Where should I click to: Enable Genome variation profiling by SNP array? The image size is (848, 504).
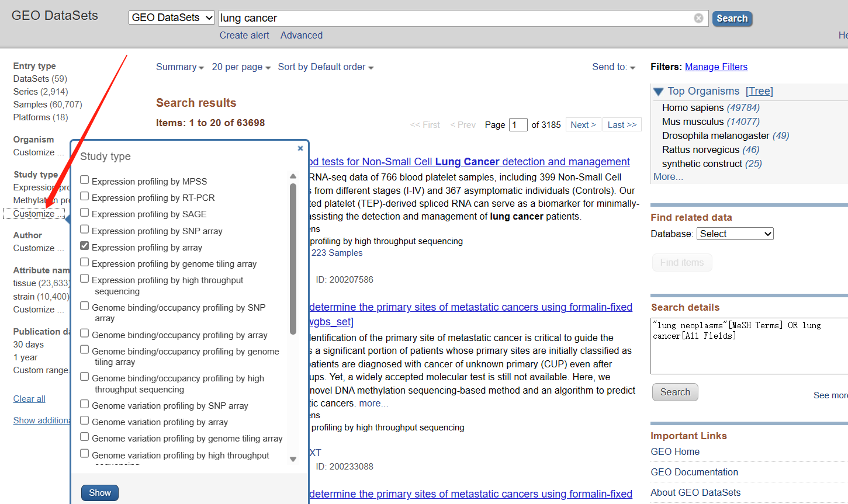85,405
